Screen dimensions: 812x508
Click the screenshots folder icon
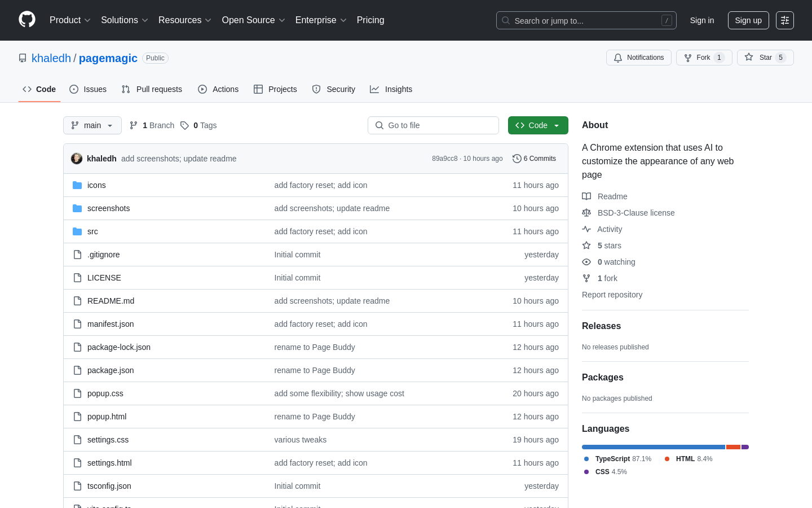pos(77,208)
